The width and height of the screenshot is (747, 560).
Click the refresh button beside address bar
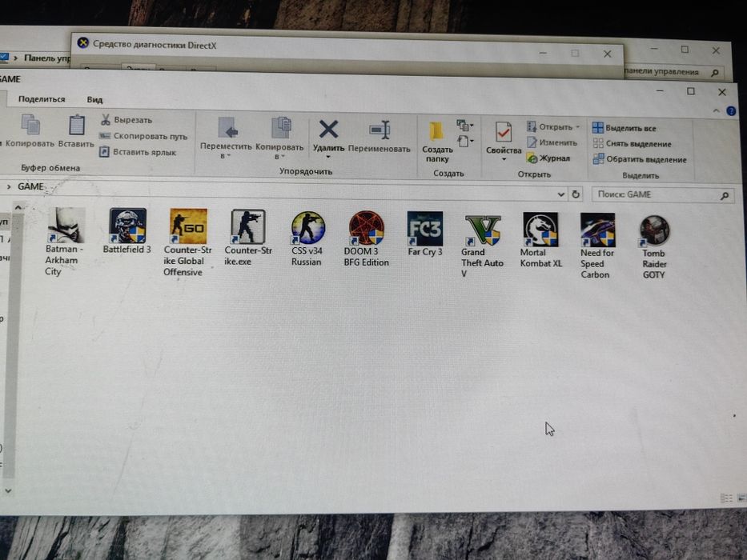pos(576,194)
